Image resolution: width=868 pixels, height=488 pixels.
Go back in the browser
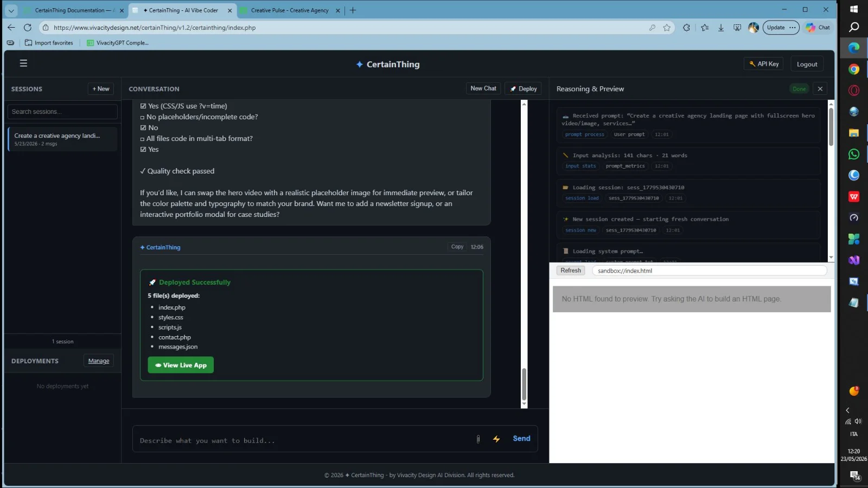[x=11, y=28]
